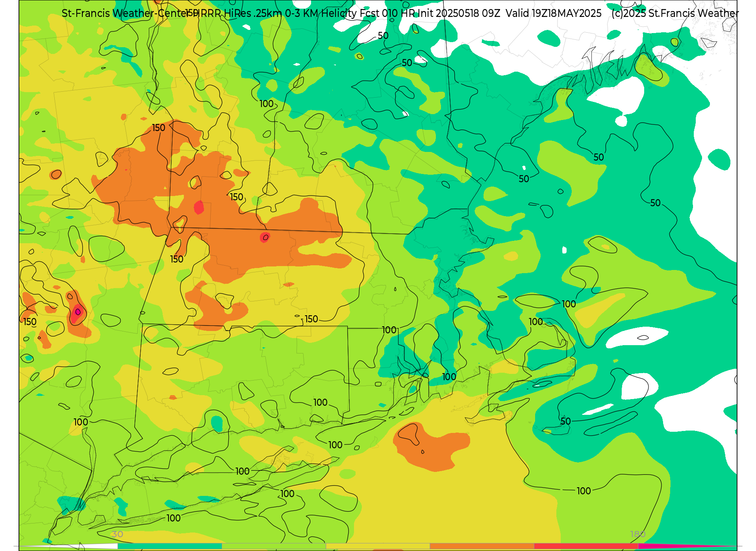Screen dimensions: 756x551
Task: Click the yellow segment of the color legend
Action: tap(378, 546)
